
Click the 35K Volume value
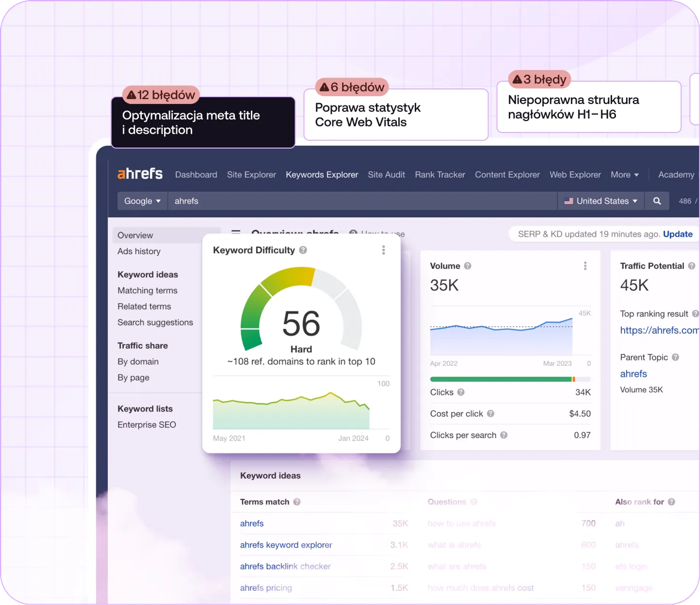(x=444, y=285)
